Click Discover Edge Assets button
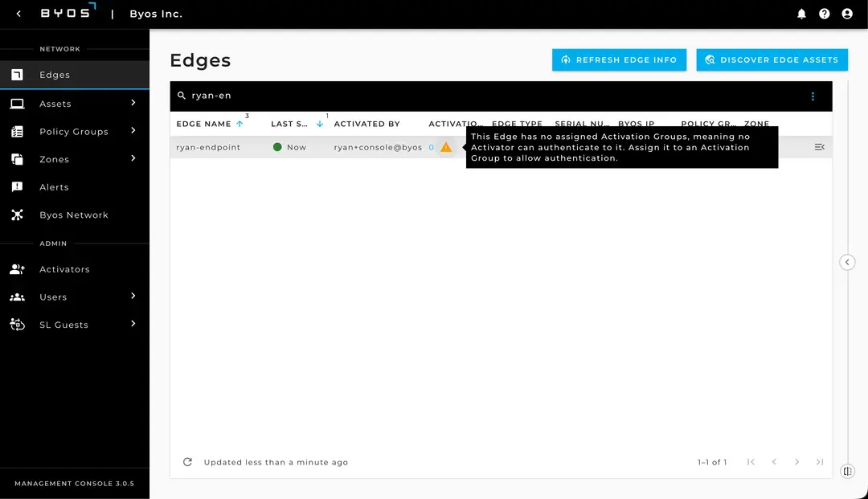Screen dimensions: 868x499 [x=772, y=59]
